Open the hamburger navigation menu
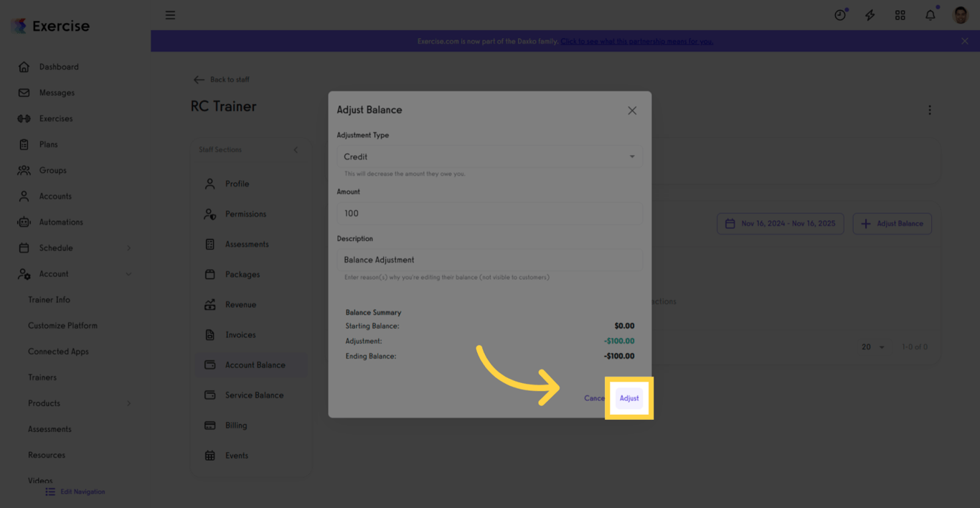This screenshot has width=980, height=508. (170, 14)
